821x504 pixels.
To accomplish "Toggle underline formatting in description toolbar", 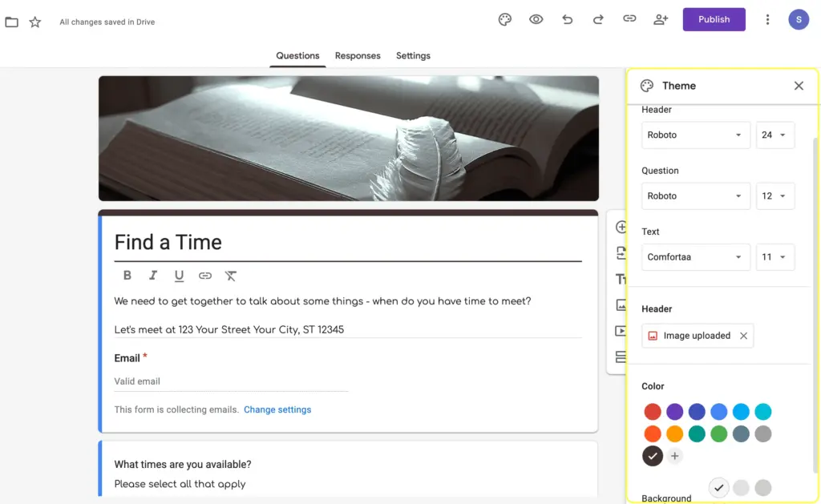I will tap(179, 276).
